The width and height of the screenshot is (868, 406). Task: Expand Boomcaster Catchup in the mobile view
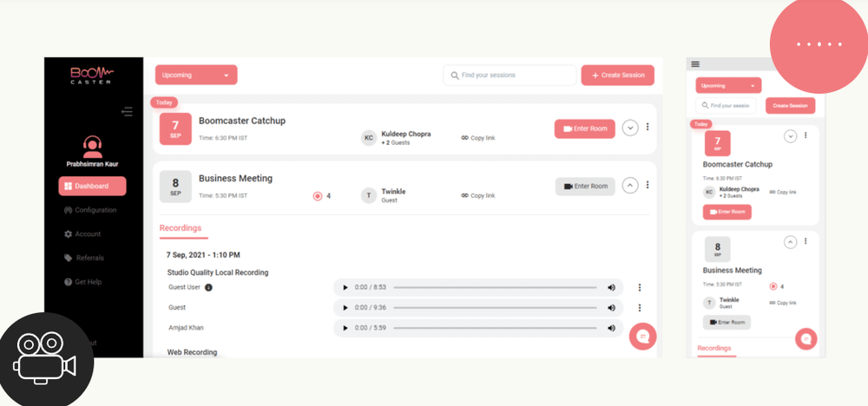coord(791,135)
